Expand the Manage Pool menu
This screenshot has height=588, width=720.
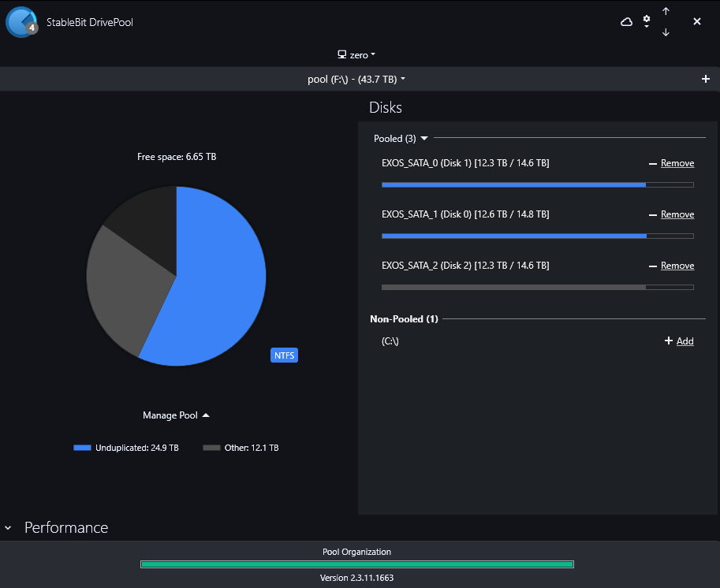pos(177,415)
